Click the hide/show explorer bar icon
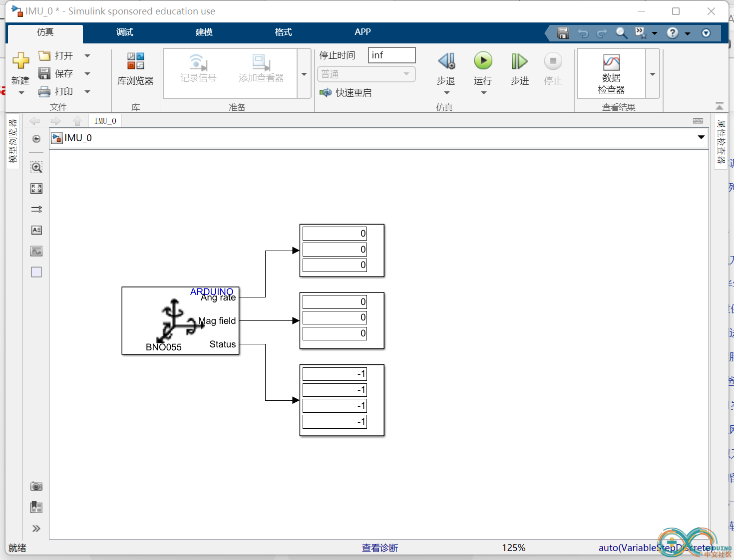The image size is (734, 560). coord(36,139)
